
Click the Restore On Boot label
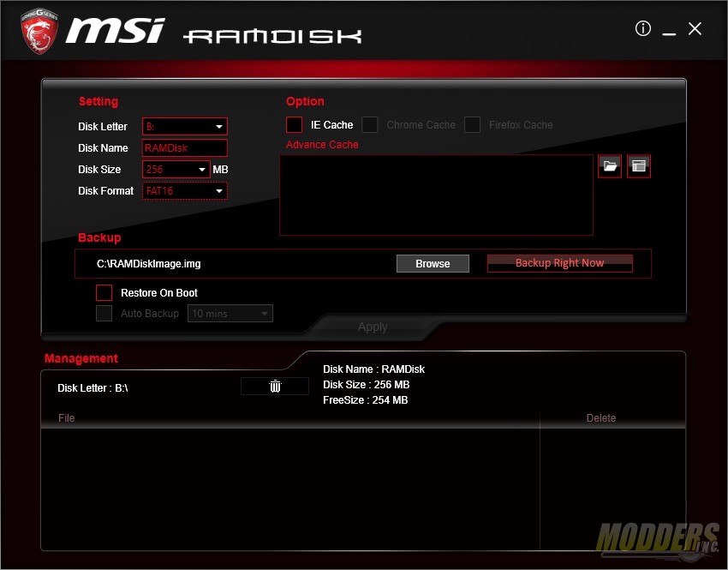pyautogui.click(x=159, y=292)
